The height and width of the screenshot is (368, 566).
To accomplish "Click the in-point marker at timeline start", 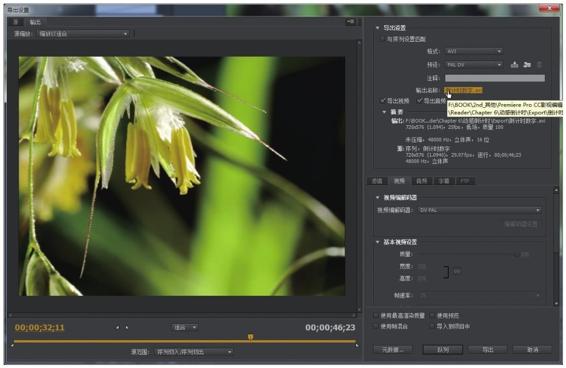I will click(x=13, y=345).
